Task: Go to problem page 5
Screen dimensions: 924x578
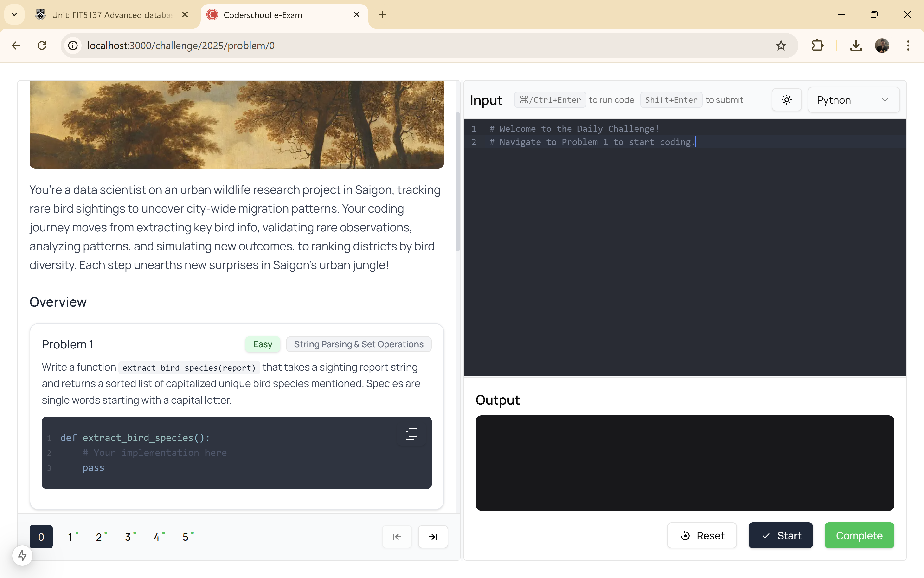Action: 186,537
